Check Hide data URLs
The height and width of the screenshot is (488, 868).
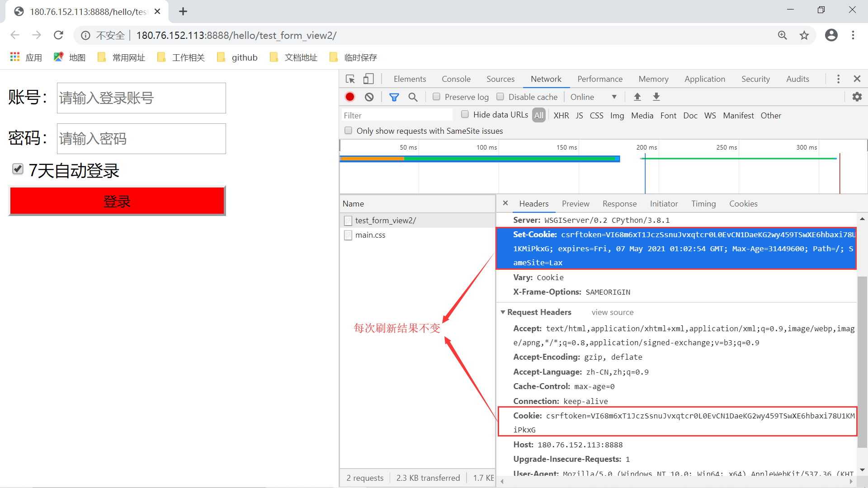click(x=465, y=114)
